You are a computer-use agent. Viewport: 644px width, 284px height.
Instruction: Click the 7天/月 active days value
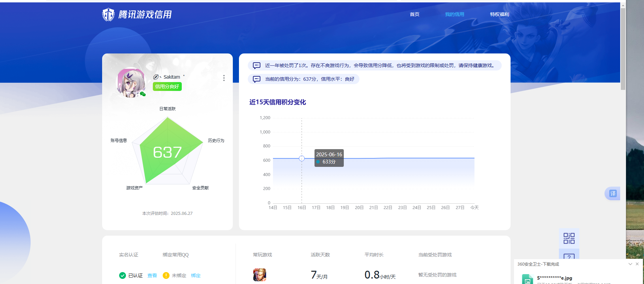click(319, 275)
